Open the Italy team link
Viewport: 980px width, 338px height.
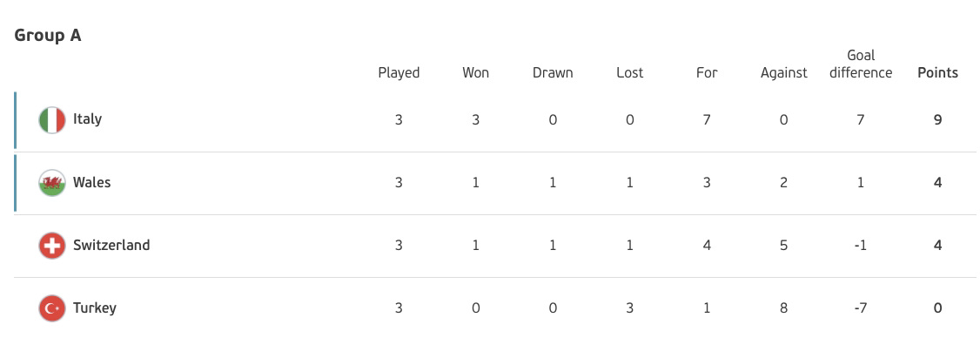tap(88, 119)
